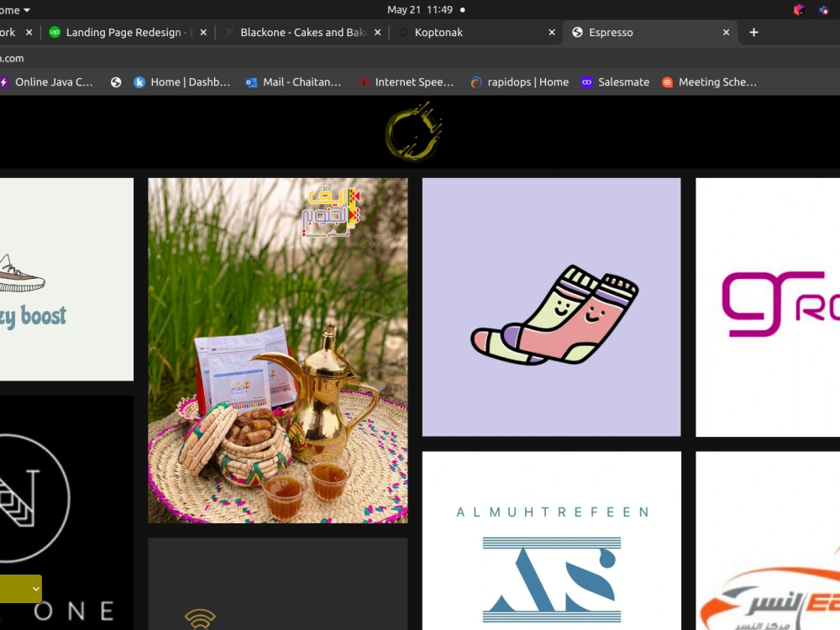Screen dimensions: 840x630
Task: Select the Espresso tab
Action: click(651, 33)
